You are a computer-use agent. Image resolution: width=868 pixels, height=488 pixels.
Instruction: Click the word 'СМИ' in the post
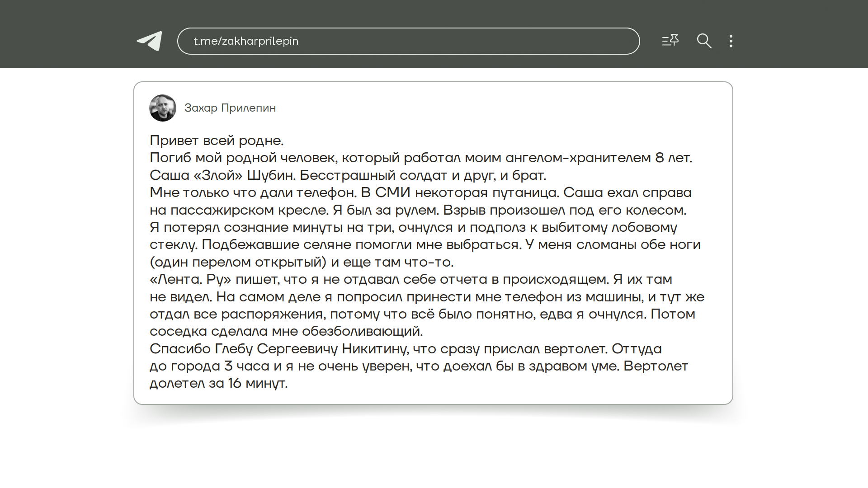(392, 192)
